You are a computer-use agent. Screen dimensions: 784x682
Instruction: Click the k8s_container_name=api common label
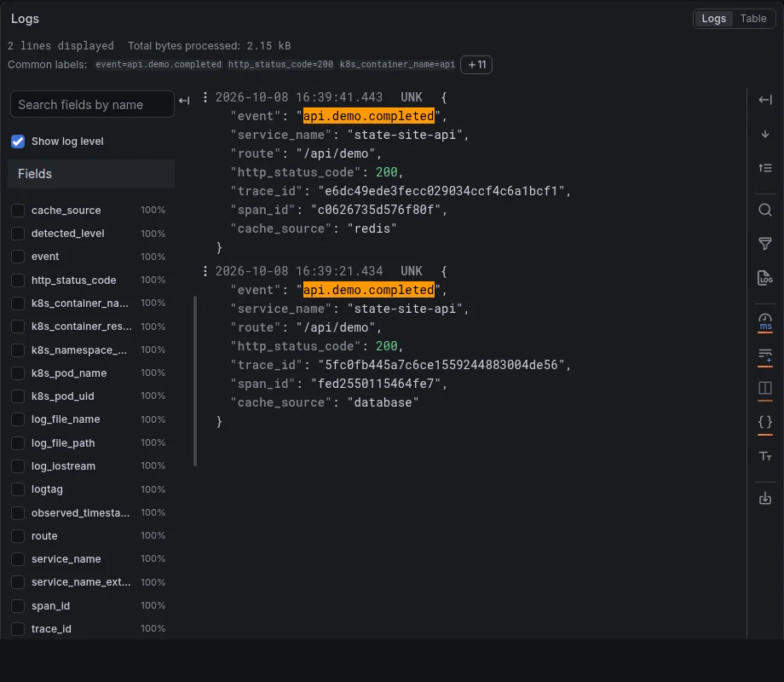click(x=397, y=65)
